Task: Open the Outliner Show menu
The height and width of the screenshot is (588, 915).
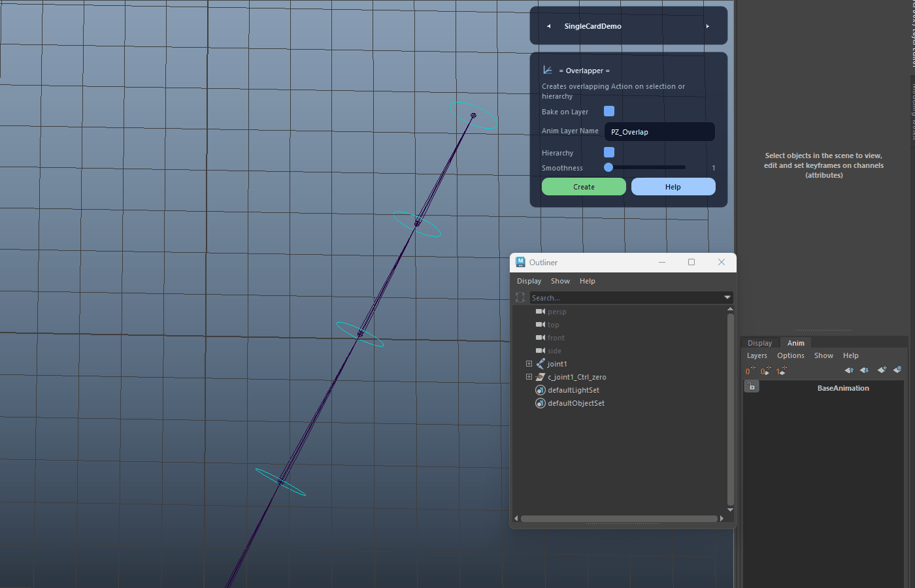Action: pos(560,281)
